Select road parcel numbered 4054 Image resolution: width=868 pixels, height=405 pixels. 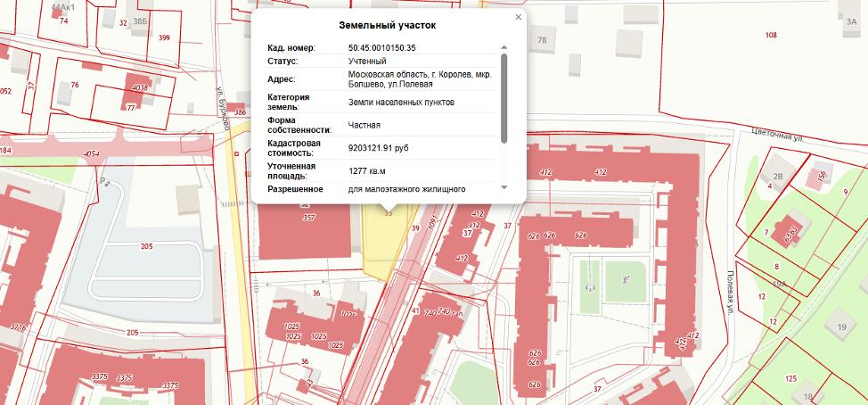tap(91, 154)
